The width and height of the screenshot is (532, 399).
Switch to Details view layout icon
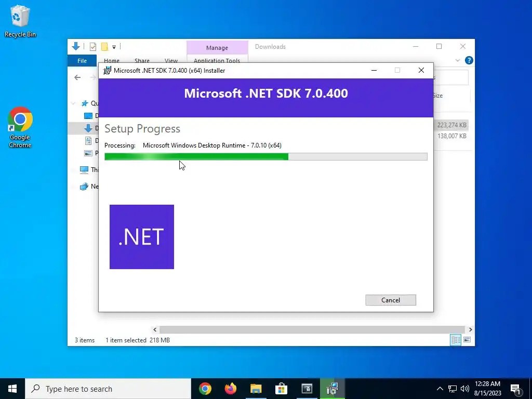(x=456, y=340)
